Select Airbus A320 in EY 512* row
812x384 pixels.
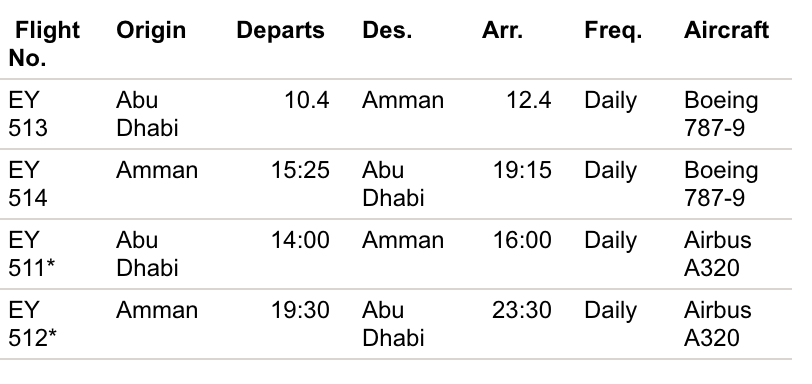point(718,324)
